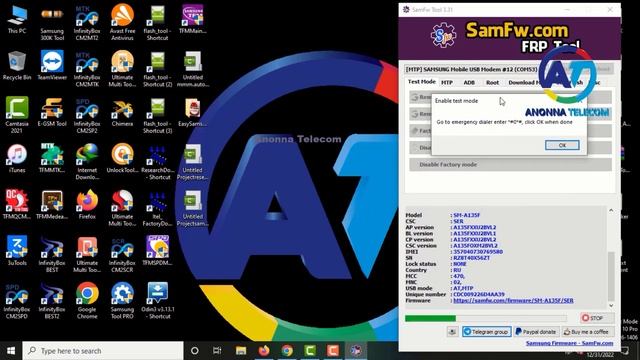This screenshot has height=360, width=640.
Task: Open Recycle Bin on desktop
Action: pos(17,65)
